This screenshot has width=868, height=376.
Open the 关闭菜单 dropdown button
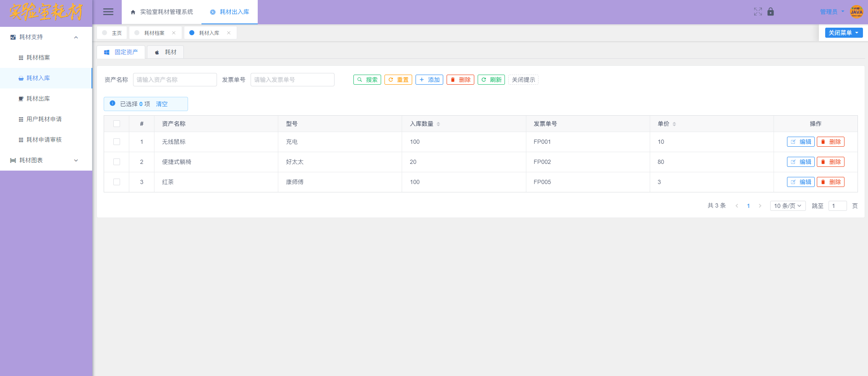844,33
